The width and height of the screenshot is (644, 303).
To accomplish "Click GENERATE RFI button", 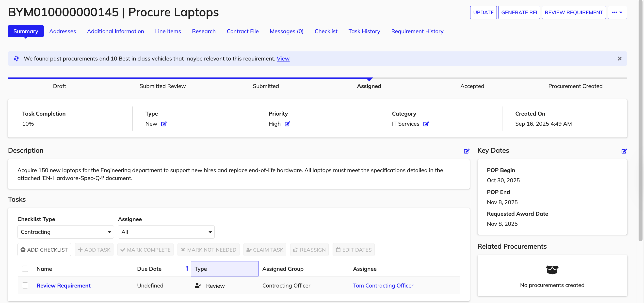I will point(519,13).
